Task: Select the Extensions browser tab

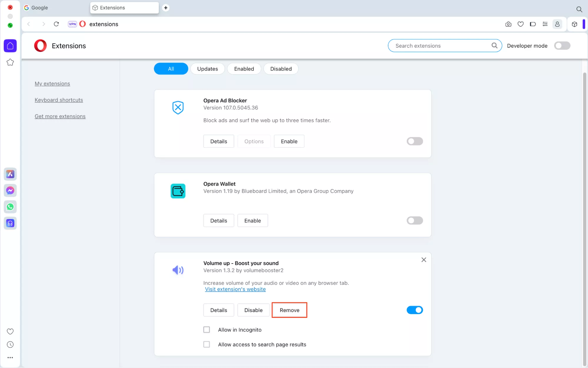Action: tap(124, 8)
